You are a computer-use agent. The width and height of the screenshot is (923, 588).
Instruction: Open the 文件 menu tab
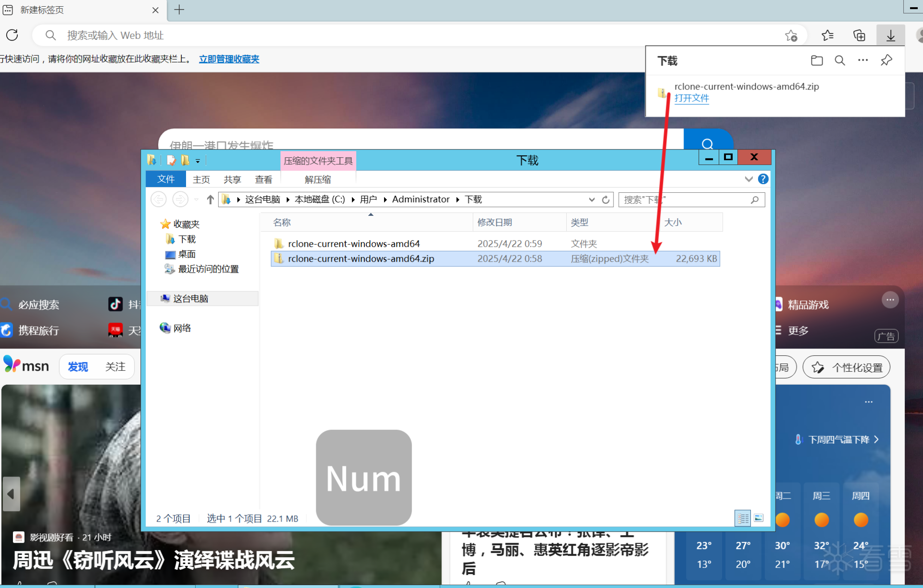click(166, 179)
